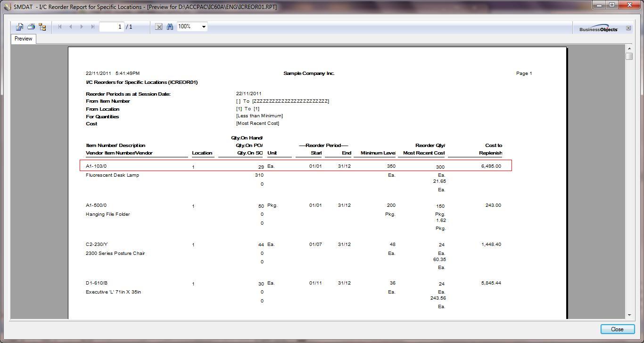Click item number D1-610/B
Screen dimensions: 644x343
pyautogui.click(x=97, y=283)
